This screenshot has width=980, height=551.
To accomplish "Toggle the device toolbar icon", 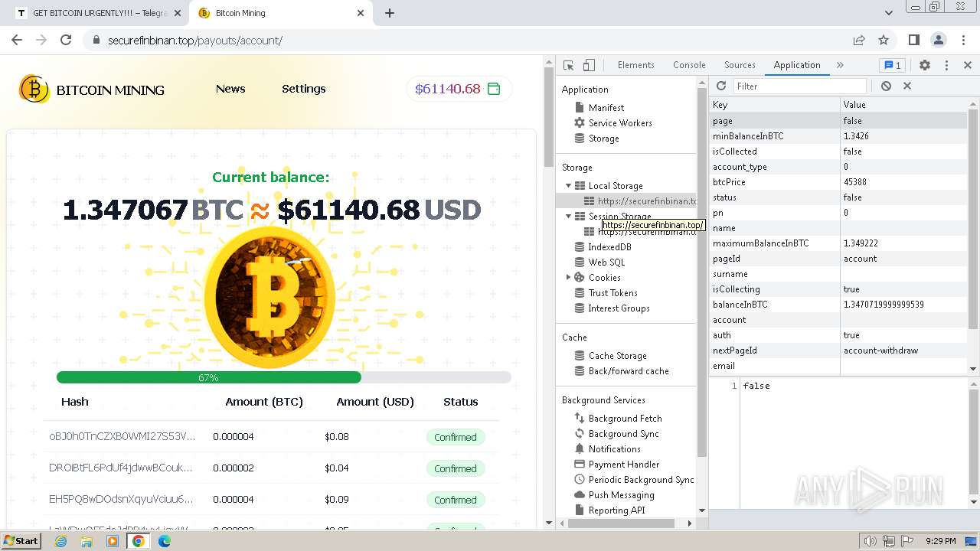I will pyautogui.click(x=589, y=65).
